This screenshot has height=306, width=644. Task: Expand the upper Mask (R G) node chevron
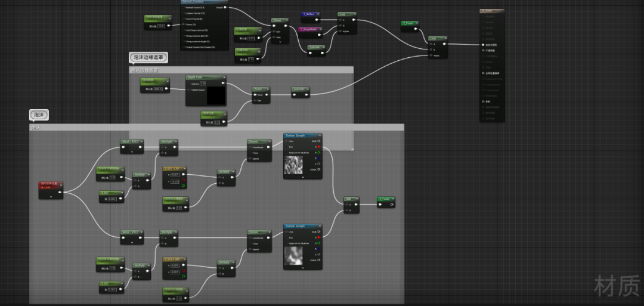point(132,152)
